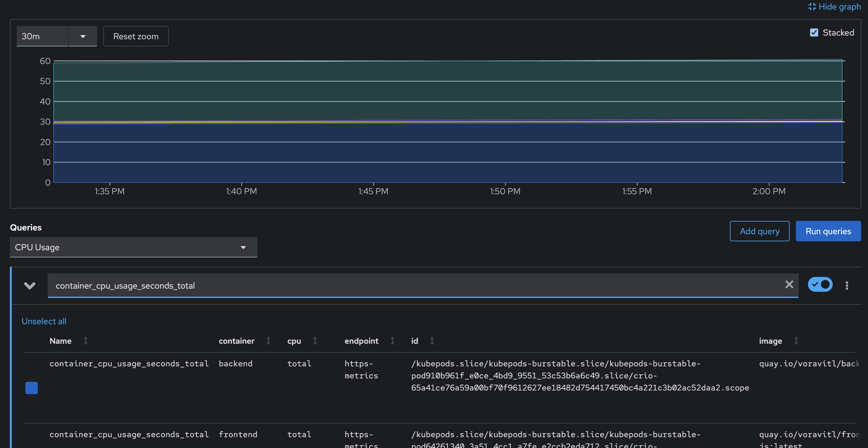Click the Unselect all link

(44, 321)
